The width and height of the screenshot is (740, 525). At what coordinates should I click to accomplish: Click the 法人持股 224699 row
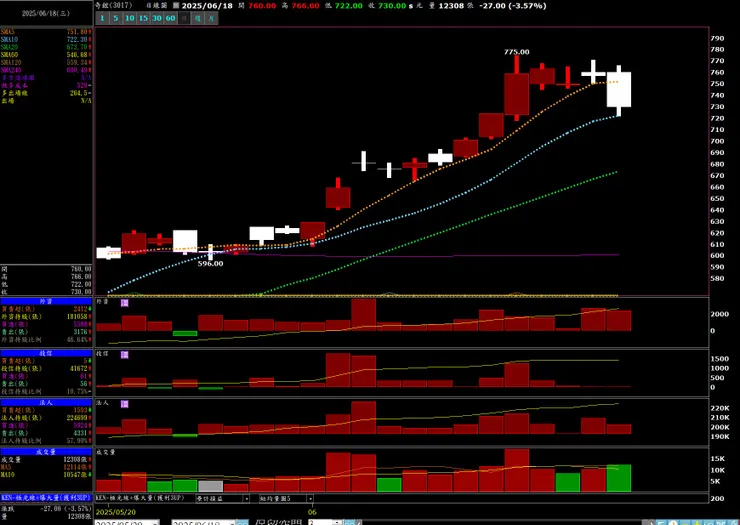point(46,418)
